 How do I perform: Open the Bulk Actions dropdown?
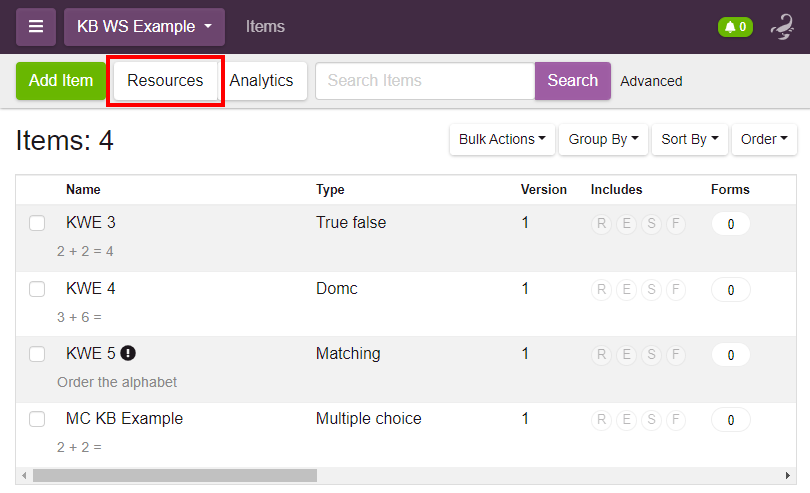502,140
